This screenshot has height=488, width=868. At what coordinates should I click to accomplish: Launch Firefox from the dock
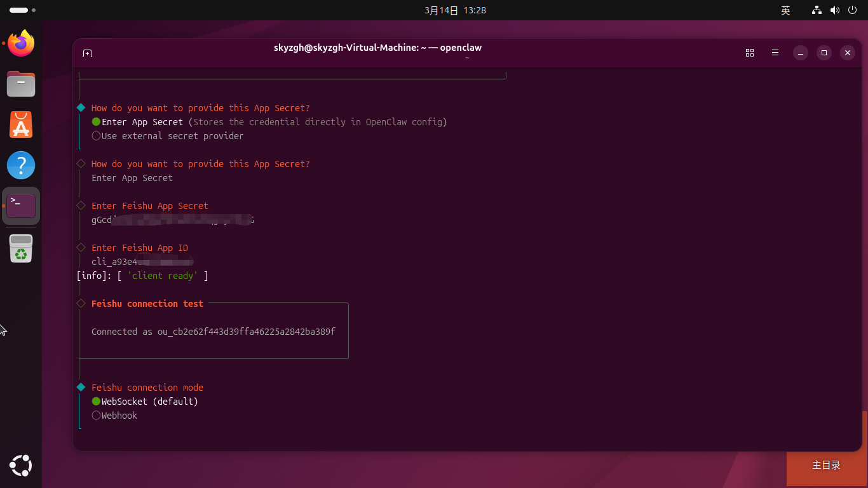21,43
